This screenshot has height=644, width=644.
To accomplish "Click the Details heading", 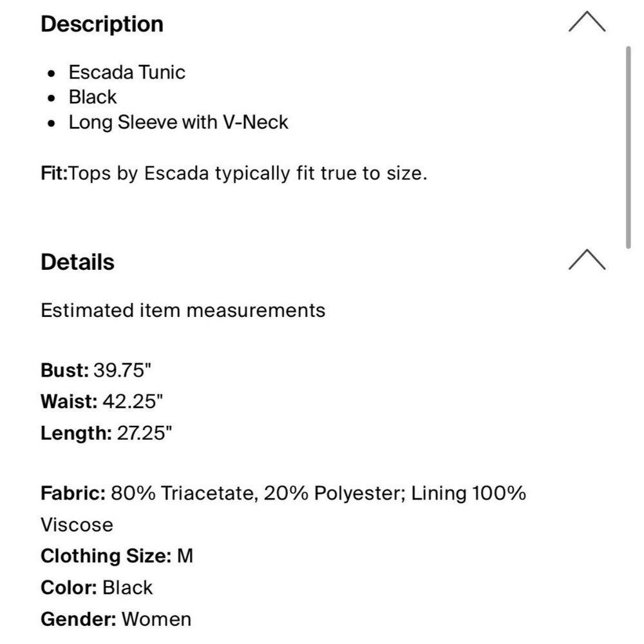I will [77, 262].
